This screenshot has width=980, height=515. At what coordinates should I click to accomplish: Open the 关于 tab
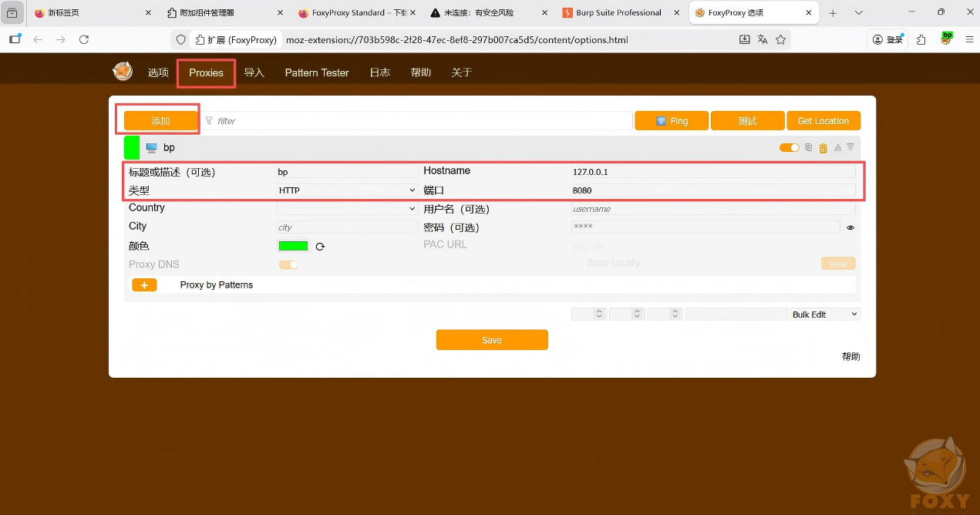[461, 72]
